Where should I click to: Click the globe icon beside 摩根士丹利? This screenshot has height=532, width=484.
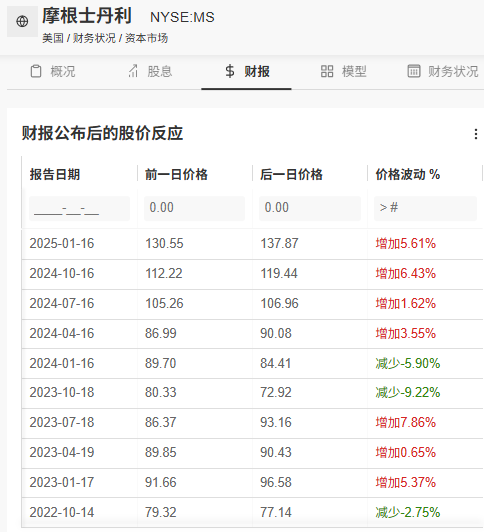22,21
